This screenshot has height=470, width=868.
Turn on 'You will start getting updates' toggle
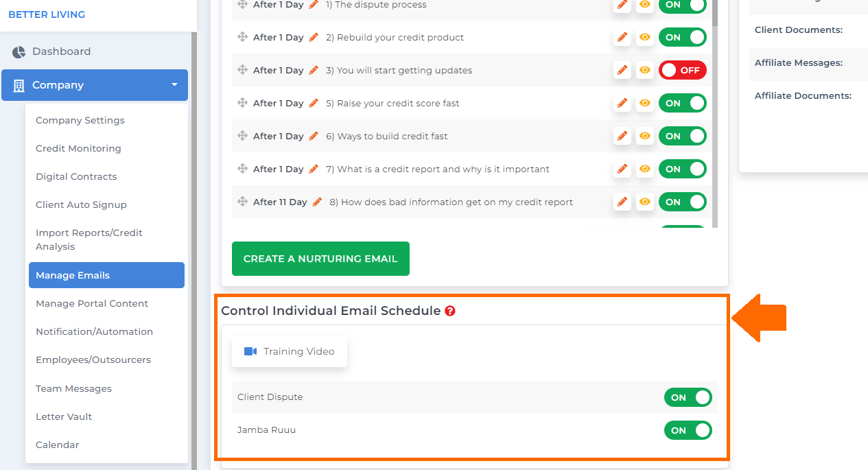tap(683, 70)
